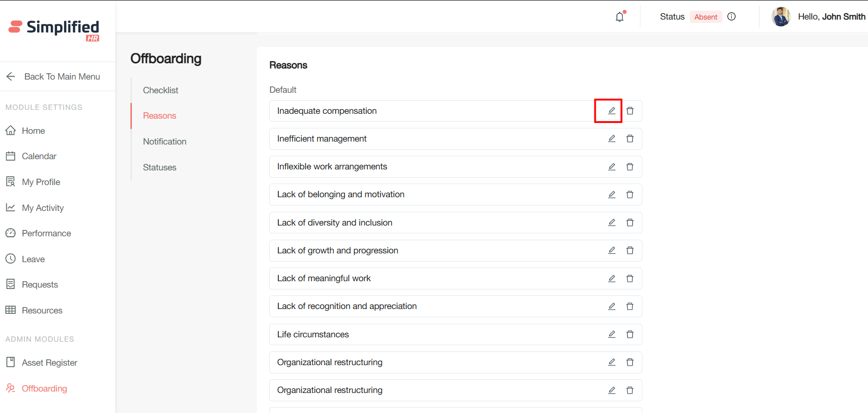Click edit pencil for Inflexible work arrangements
Screen dimensions: 868x413
[x=611, y=167]
